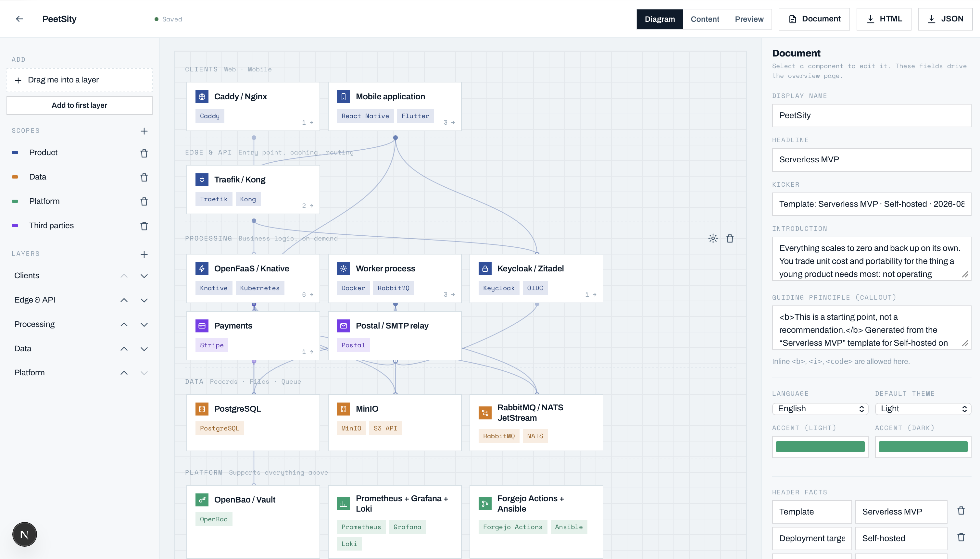This screenshot has width=980, height=559.
Task: Download the JSON export
Action: [x=945, y=19]
